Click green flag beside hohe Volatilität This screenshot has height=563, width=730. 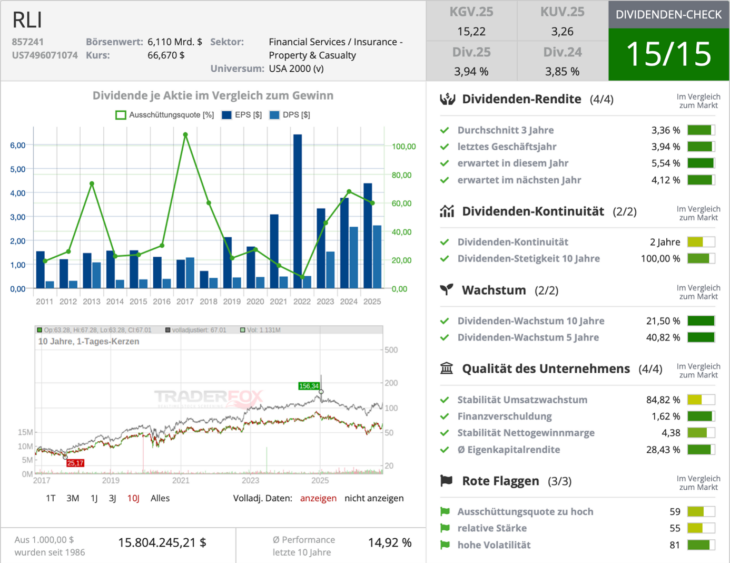point(445,545)
